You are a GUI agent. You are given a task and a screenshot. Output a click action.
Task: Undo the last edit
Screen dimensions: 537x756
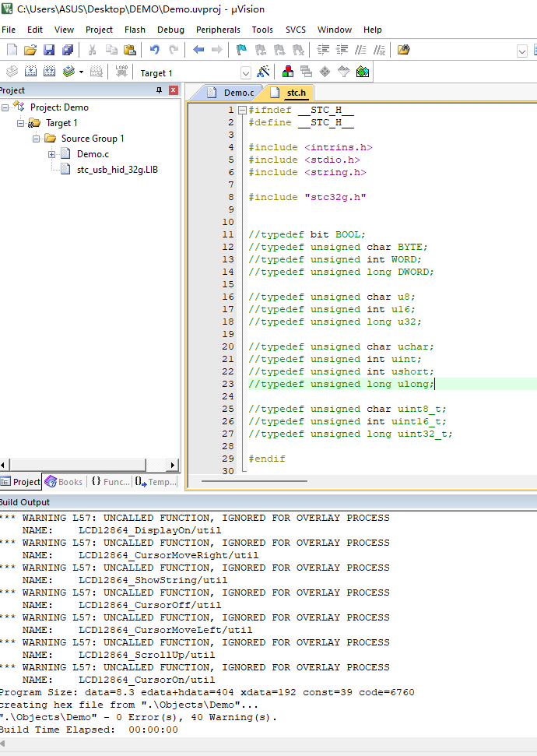coord(154,50)
